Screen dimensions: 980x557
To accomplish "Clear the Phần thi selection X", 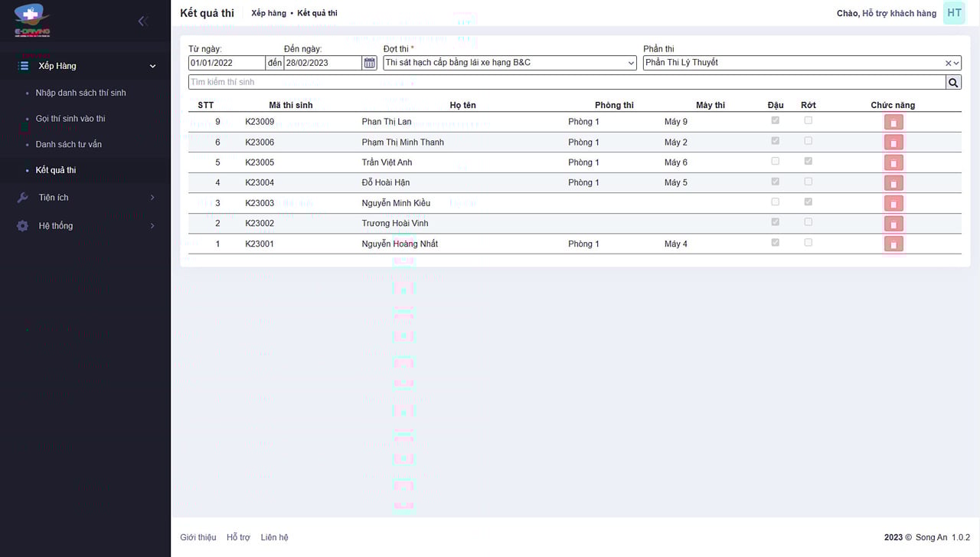I will 948,64.
